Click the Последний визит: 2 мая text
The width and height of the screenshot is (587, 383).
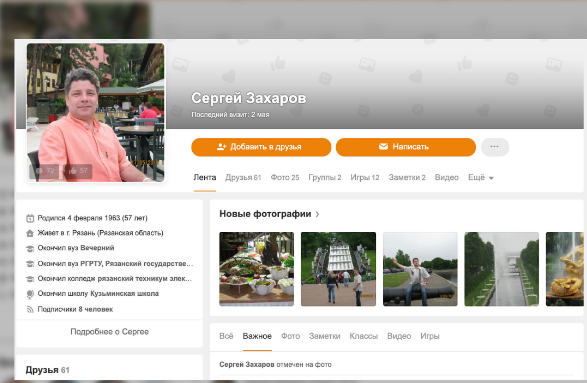(x=230, y=115)
